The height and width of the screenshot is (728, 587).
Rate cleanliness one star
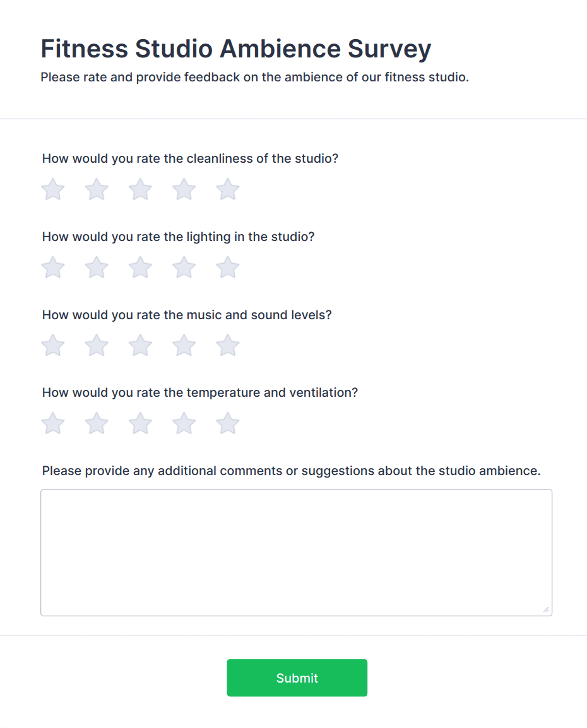click(53, 189)
